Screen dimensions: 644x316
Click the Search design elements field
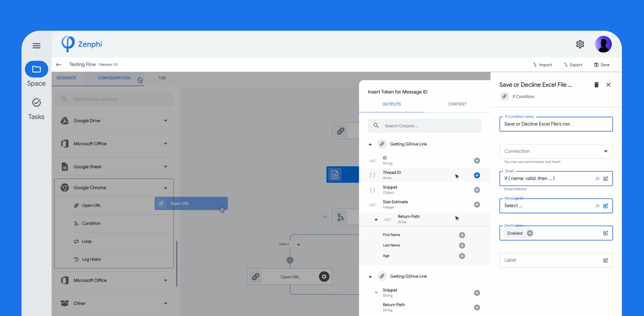pyautogui.click(x=114, y=99)
